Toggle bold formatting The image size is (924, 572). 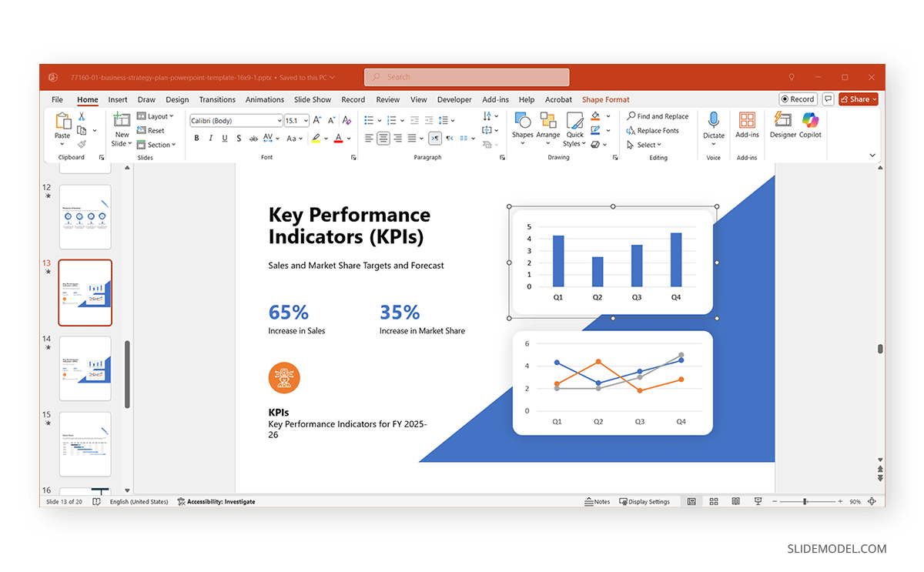point(196,139)
